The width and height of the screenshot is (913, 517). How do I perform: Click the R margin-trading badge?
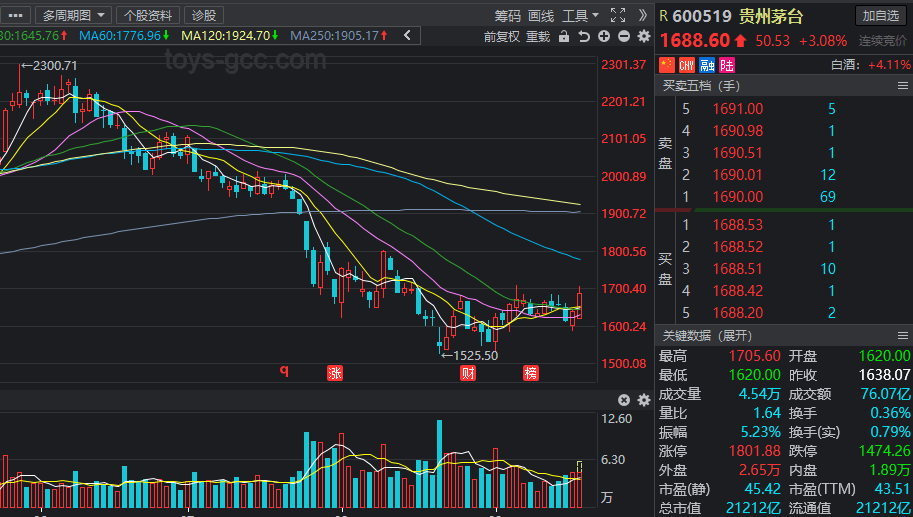663,16
